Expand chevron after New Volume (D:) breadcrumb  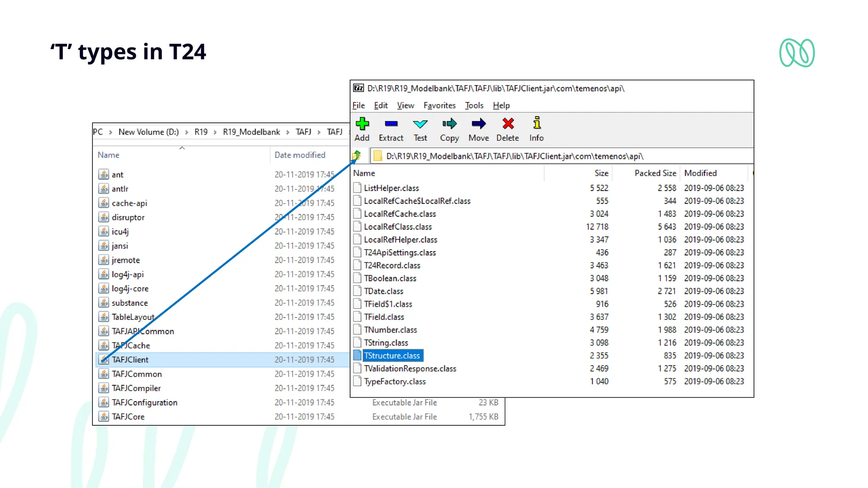pos(186,132)
